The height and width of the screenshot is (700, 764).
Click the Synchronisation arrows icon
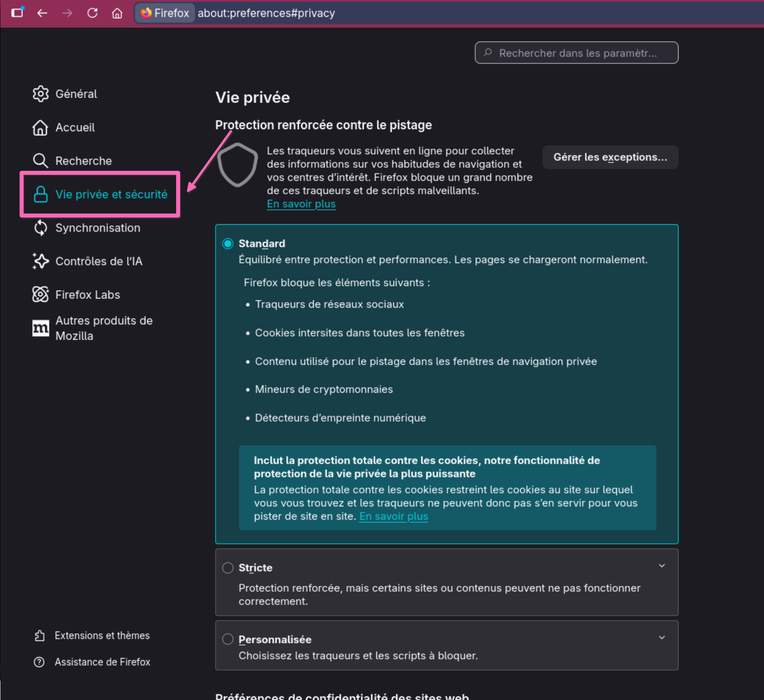[40, 228]
